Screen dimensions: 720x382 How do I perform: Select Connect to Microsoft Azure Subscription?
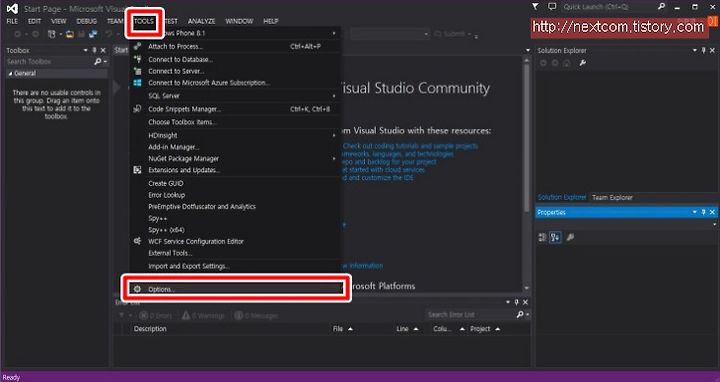tap(236, 83)
